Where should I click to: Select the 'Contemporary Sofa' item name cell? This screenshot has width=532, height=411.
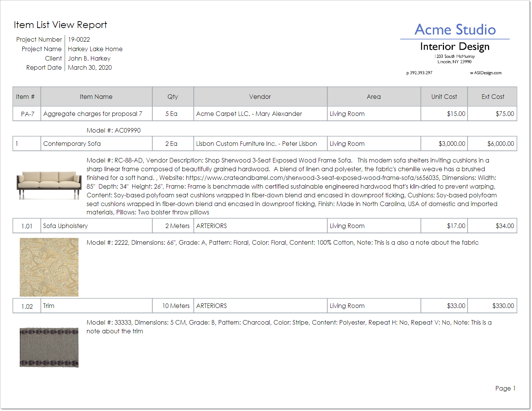tap(96, 144)
